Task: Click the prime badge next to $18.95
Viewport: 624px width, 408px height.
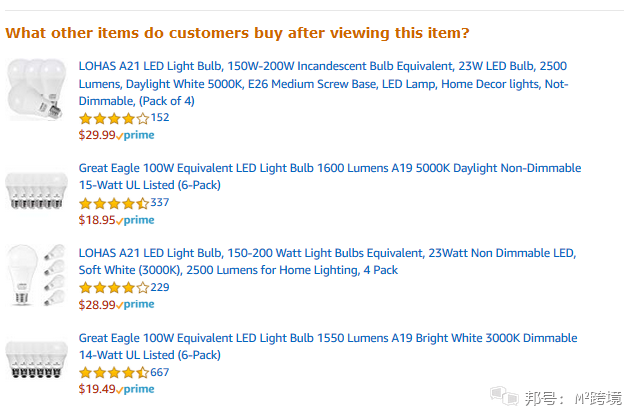Action: coord(135,220)
